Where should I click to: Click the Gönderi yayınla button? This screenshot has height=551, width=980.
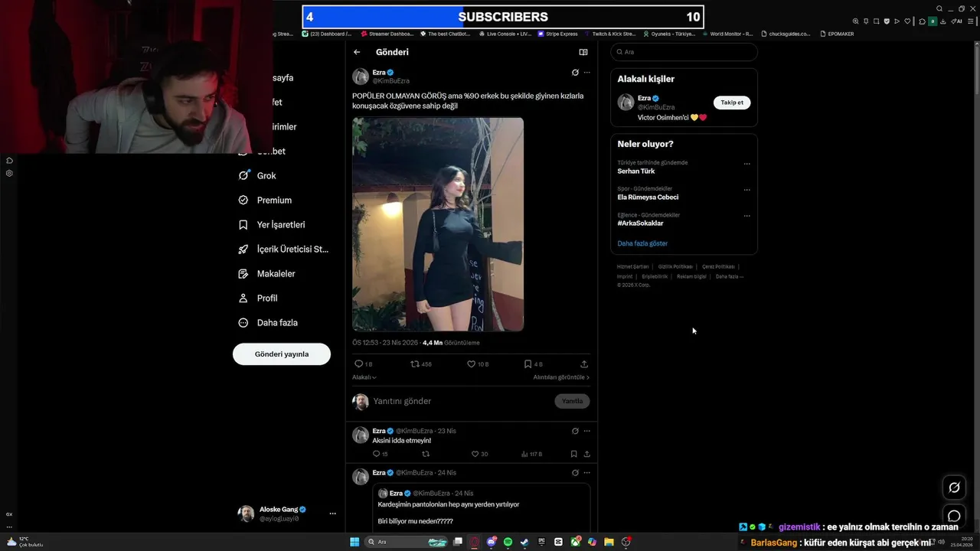[282, 354]
